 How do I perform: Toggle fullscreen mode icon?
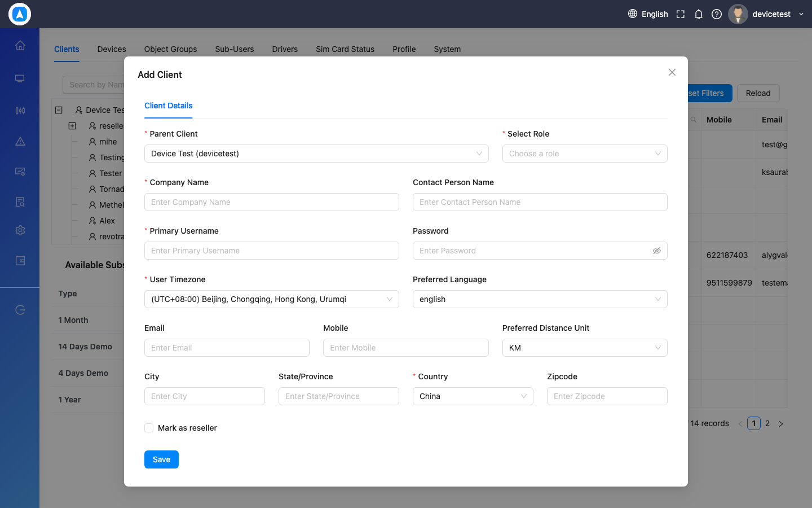pos(681,14)
